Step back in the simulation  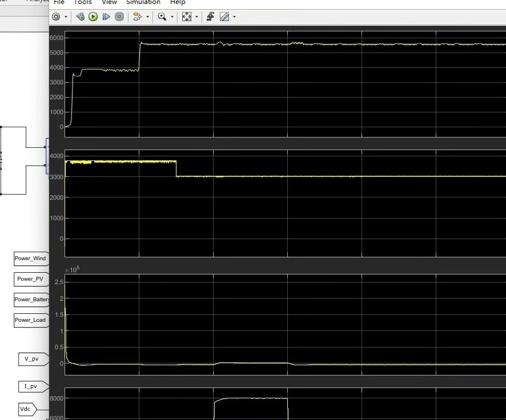point(80,17)
